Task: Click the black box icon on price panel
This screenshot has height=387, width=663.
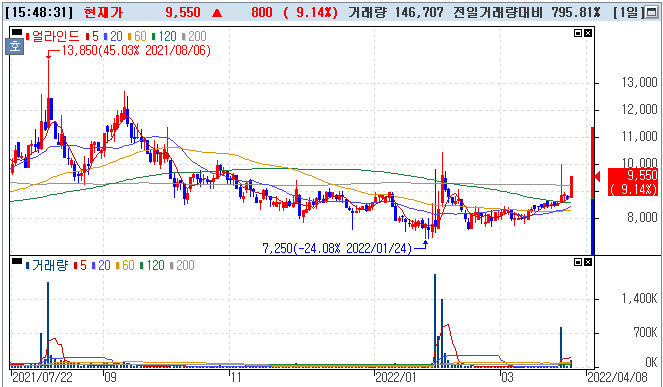Action: click(17, 32)
